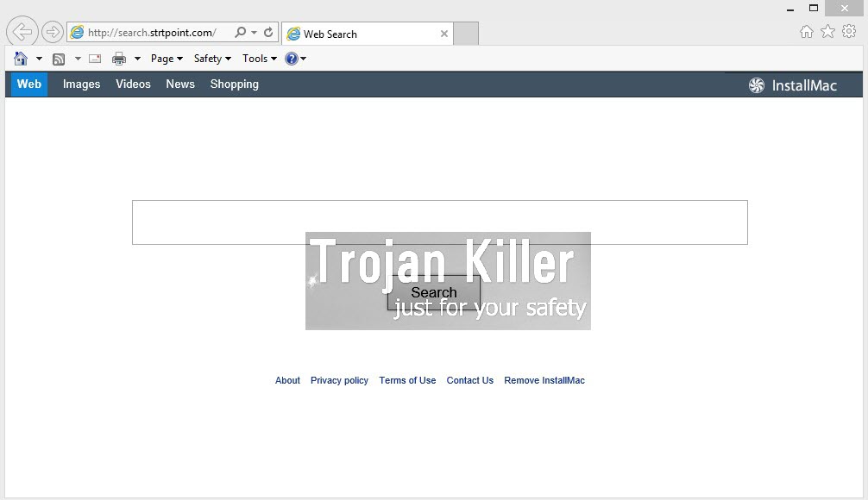Expand the Tools dropdown in command bar

pos(259,59)
